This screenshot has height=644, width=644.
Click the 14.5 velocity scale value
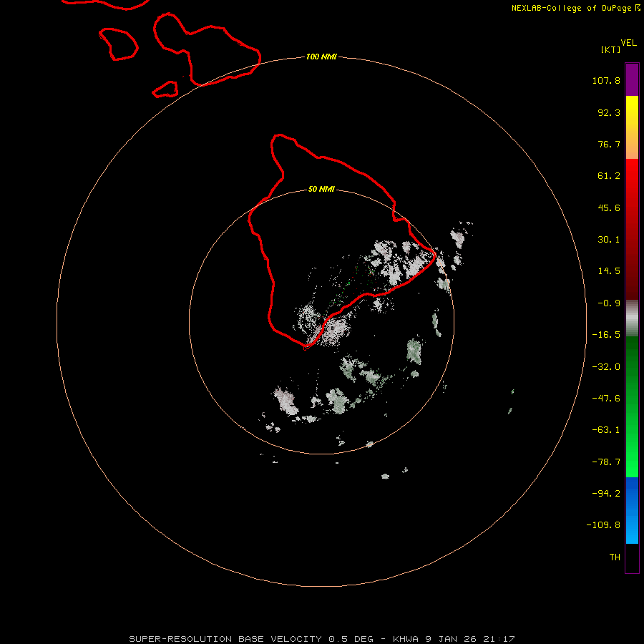point(609,271)
